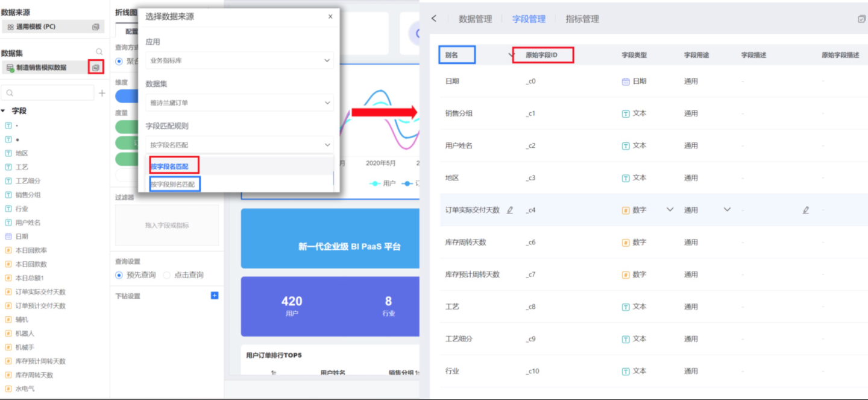The width and height of the screenshot is (868, 400).
Task: Click the search icon next to 数据集
Action: click(x=99, y=52)
